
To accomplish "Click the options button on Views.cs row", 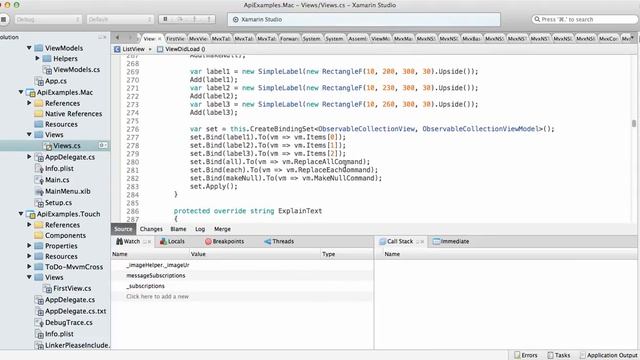I will pyautogui.click(x=103, y=145).
